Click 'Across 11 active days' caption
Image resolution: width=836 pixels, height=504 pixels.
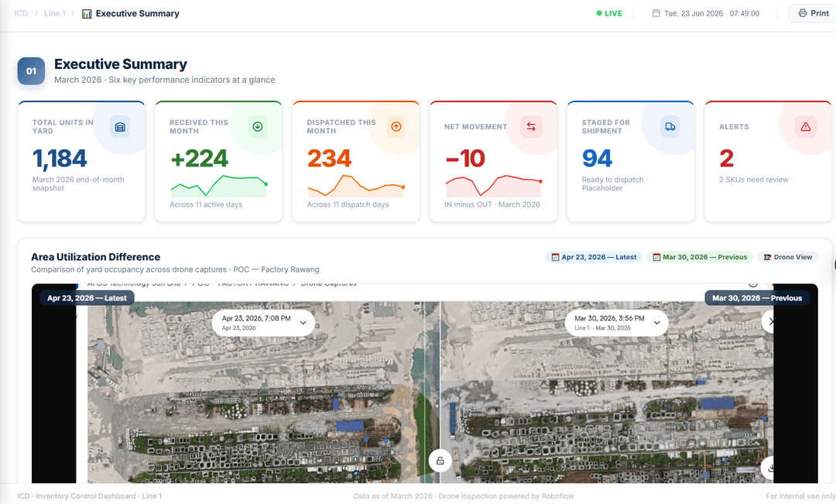(206, 204)
